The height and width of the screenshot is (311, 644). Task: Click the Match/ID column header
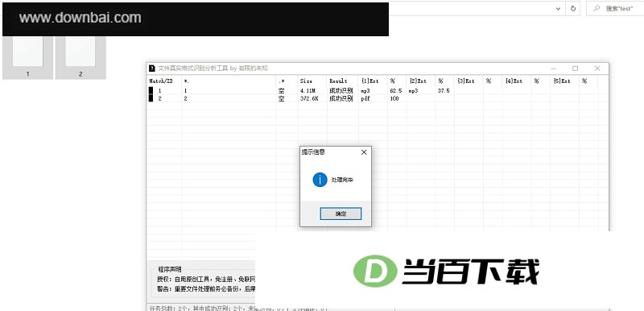tap(165, 81)
